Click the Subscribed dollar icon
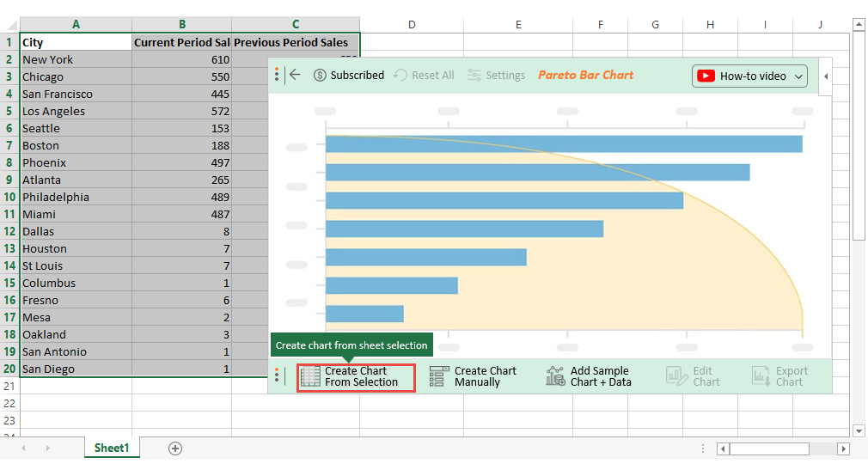This screenshot has height=476, width=868. tap(320, 76)
